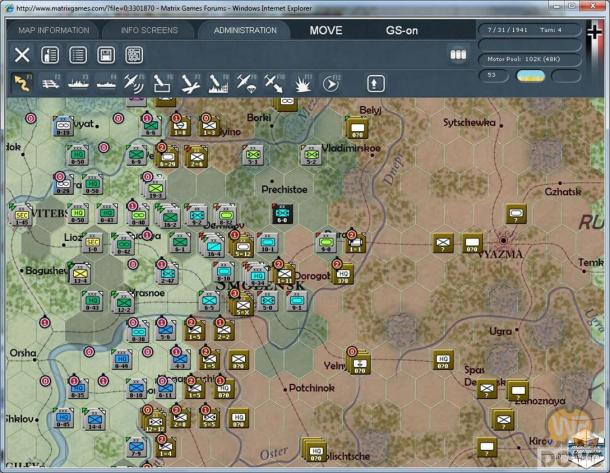This screenshot has height=473, width=610.
Task: Select the black 6-0 unit near Prechistoe
Action: [282, 214]
